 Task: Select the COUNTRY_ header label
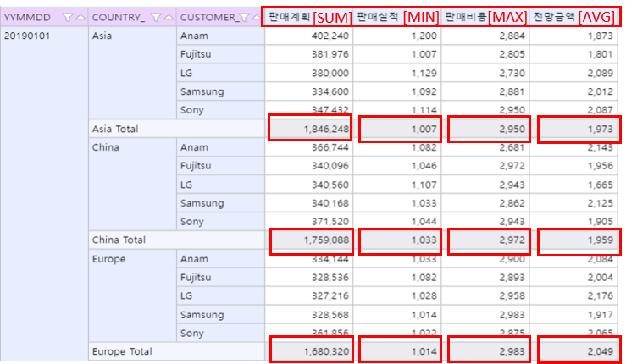(x=119, y=18)
